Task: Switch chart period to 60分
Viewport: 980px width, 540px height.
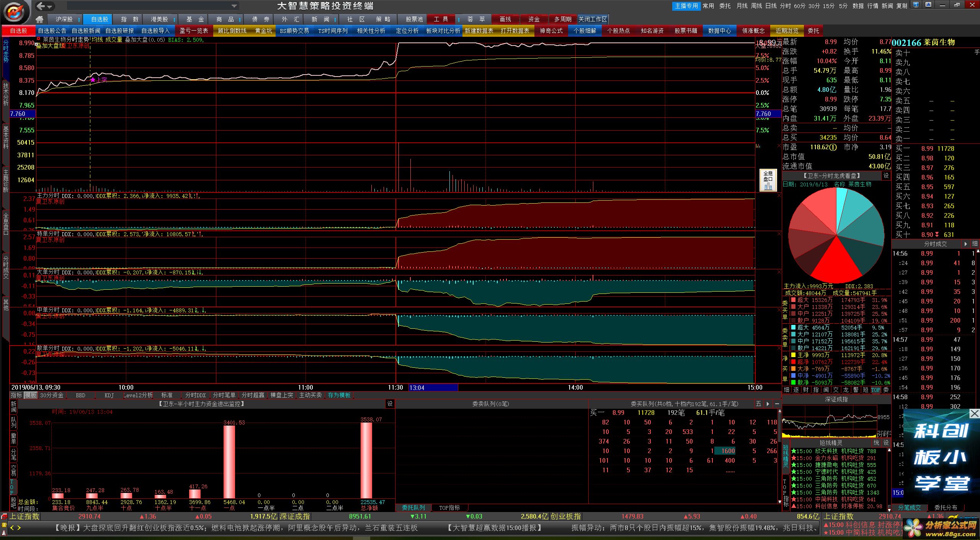Action: (x=799, y=6)
